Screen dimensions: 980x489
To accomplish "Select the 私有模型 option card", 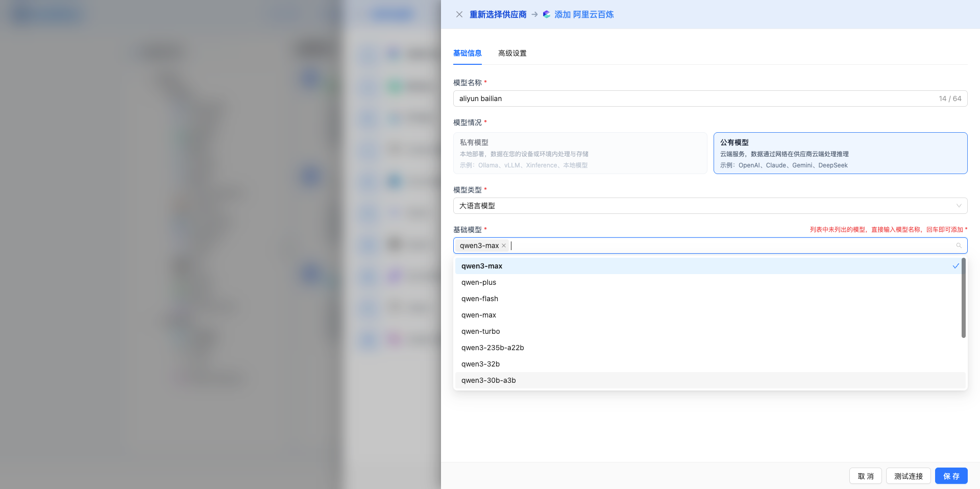I will tap(580, 153).
